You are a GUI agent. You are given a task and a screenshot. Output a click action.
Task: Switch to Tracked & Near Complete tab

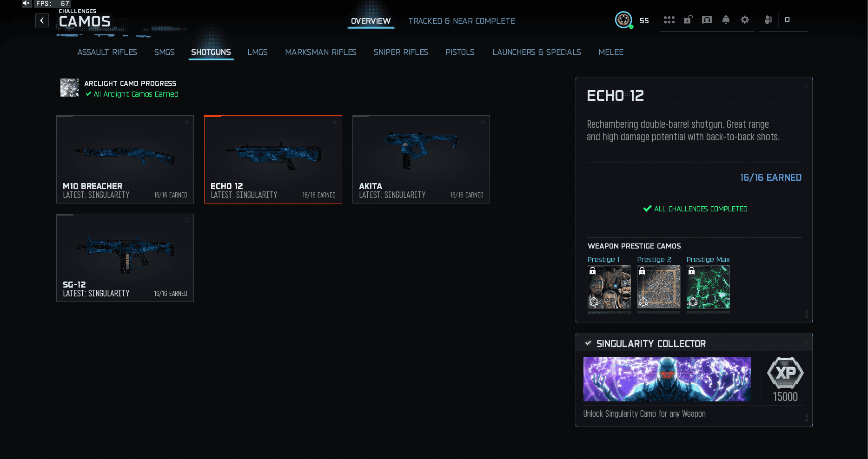click(462, 21)
